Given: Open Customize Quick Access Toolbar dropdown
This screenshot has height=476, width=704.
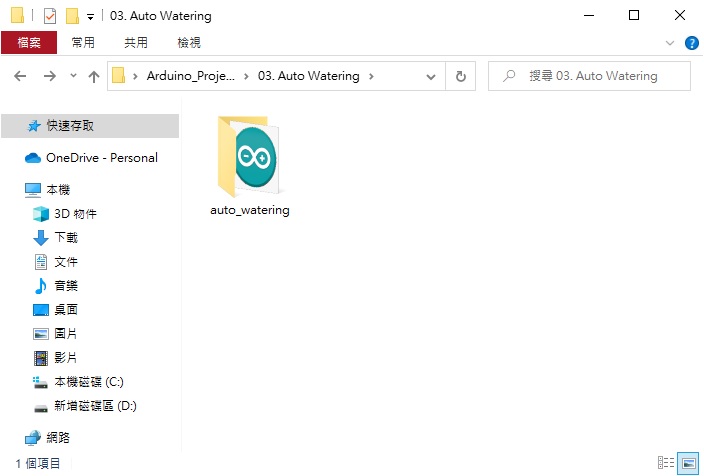Looking at the screenshot, I should coord(90,17).
